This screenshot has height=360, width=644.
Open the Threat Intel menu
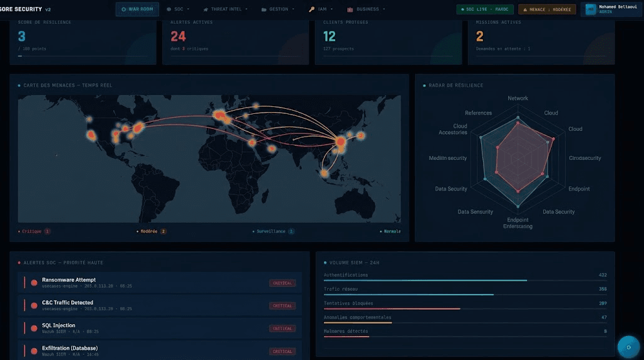tap(226, 9)
